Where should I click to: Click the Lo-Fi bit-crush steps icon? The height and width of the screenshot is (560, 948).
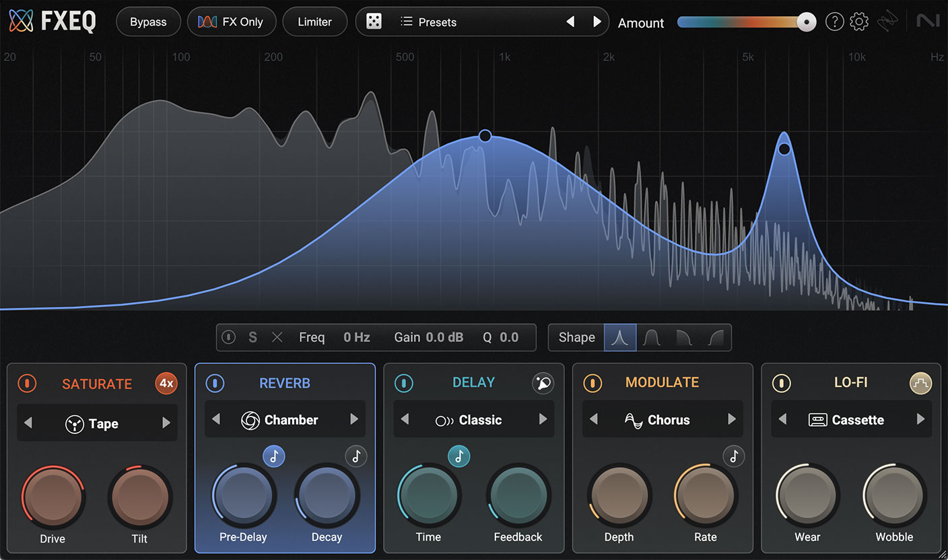920,383
